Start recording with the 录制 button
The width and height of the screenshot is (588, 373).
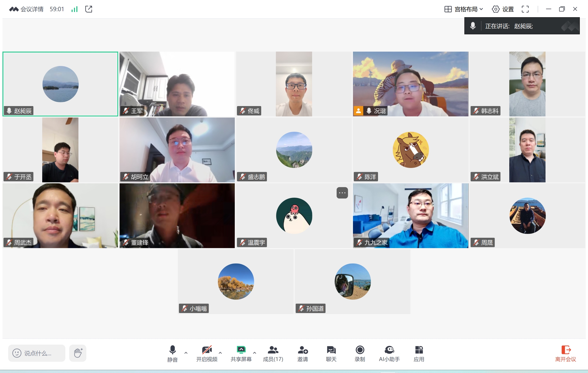coord(360,353)
